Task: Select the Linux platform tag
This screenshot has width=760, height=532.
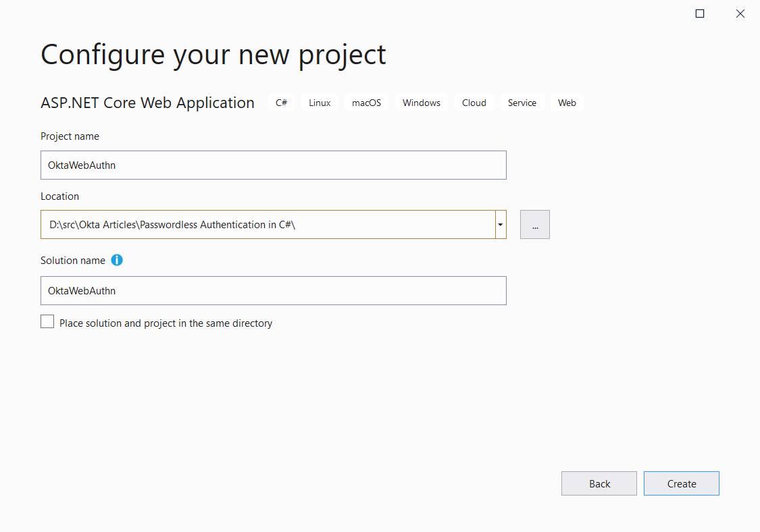Action: click(x=320, y=103)
